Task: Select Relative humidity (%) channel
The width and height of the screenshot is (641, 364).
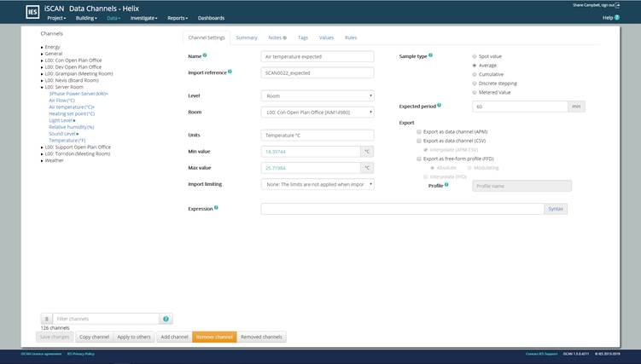Action: click(x=72, y=127)
